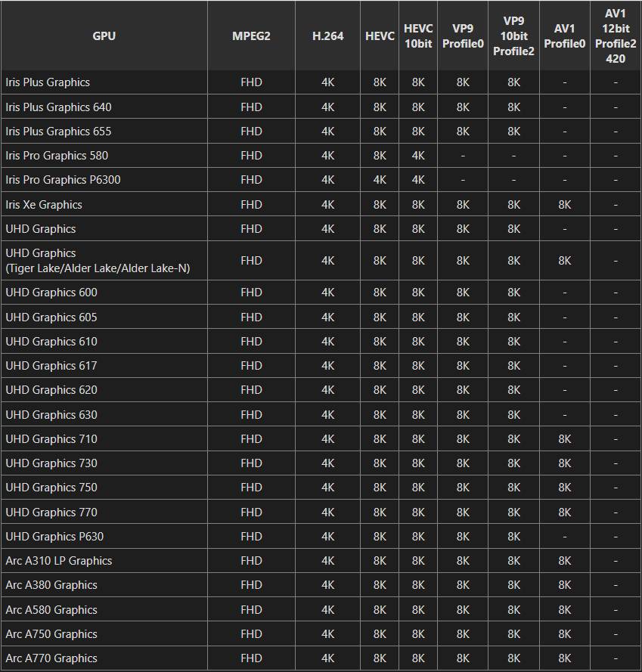Click MPEG2 FHD value for Iris Plus Graphics 640
The image size is (642, 672).
click(x=251, y=107)
